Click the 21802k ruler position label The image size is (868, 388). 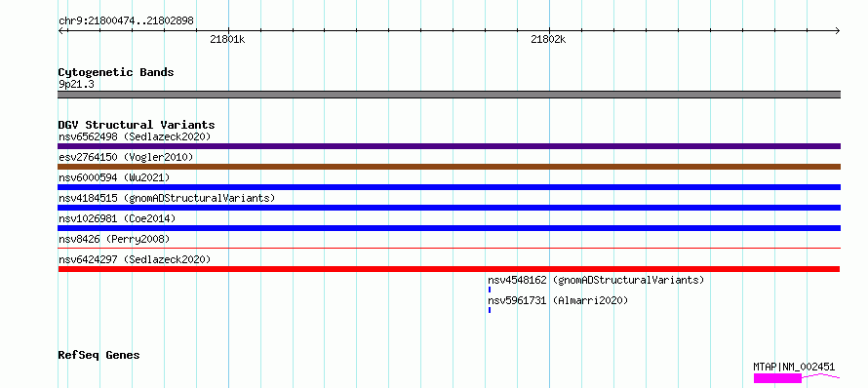(548, 39)
